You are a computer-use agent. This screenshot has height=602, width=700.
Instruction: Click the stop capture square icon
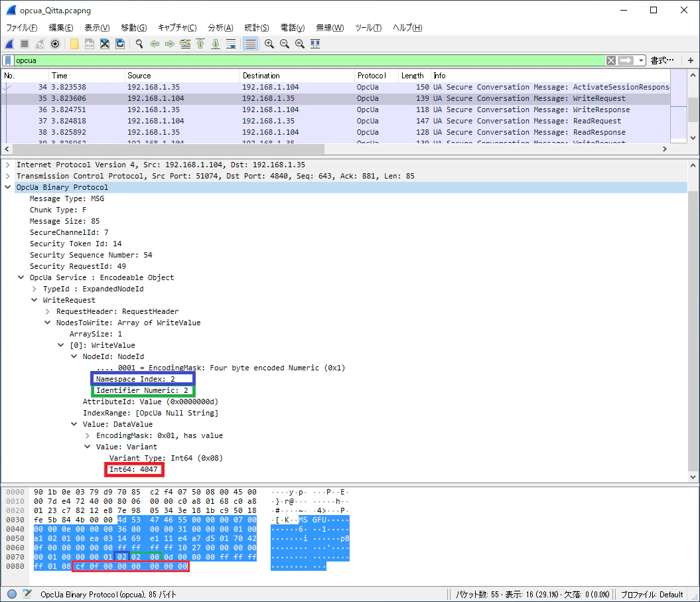click(25, 44)
